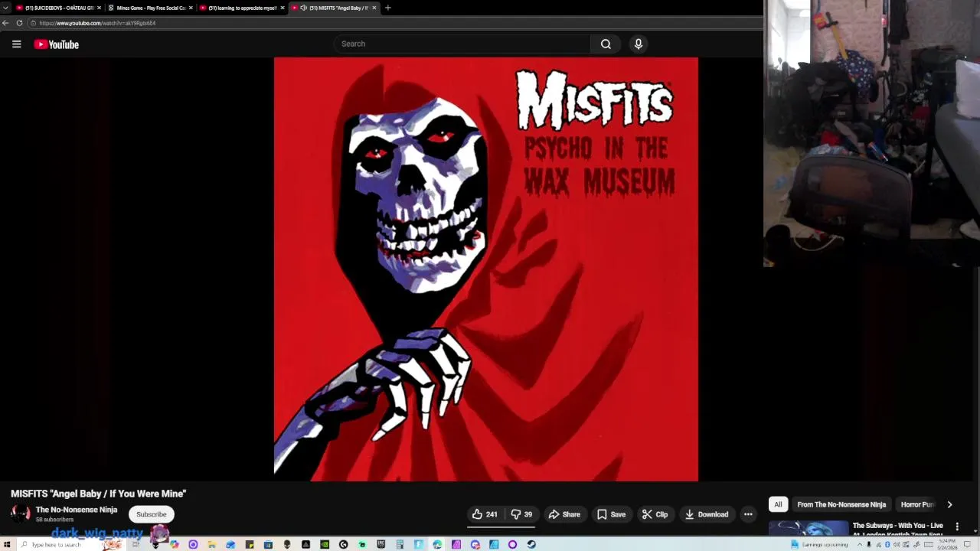Create a Clip of this video

pos(655,514)
